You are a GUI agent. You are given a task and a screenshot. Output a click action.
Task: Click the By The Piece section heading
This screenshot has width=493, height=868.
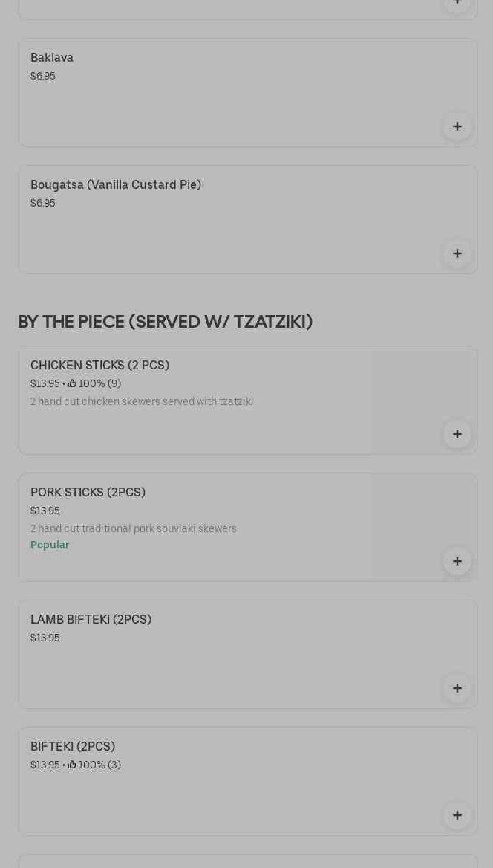pyautogui.click(x=165, y=322)
